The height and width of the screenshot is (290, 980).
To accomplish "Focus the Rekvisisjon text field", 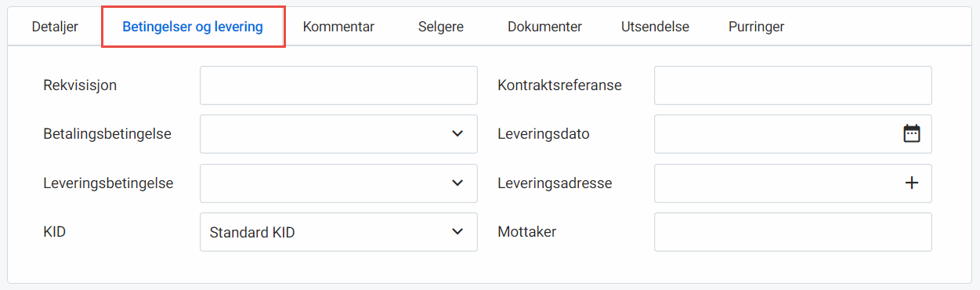I will [338, 85].
